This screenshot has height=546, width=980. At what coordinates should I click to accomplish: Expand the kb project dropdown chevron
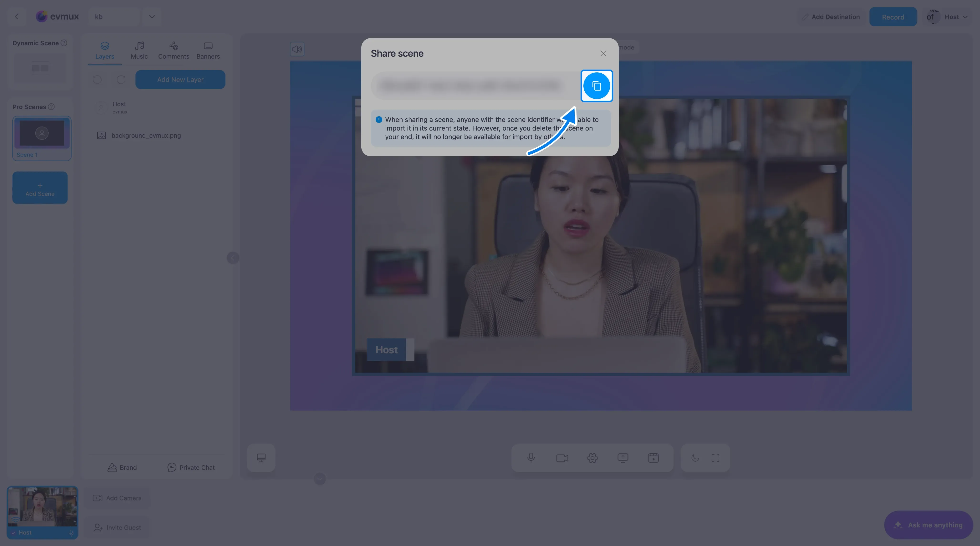coord(152,17)
